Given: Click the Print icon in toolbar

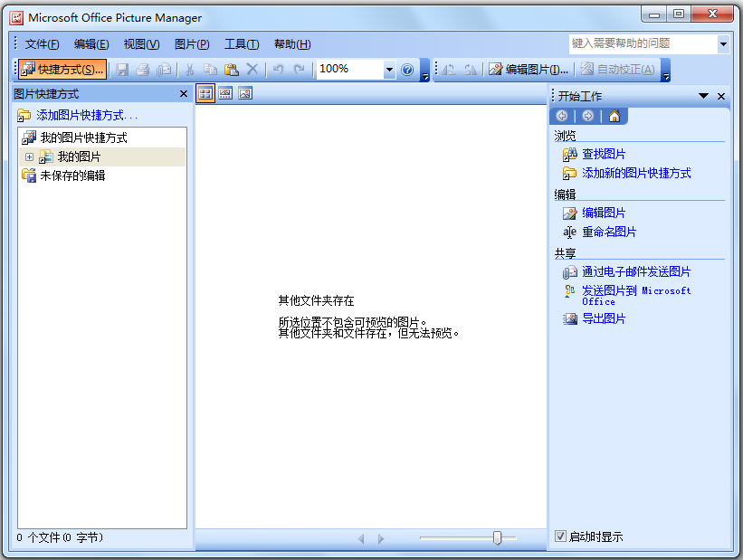Looking at the screenshot, I should pos(143,70).
